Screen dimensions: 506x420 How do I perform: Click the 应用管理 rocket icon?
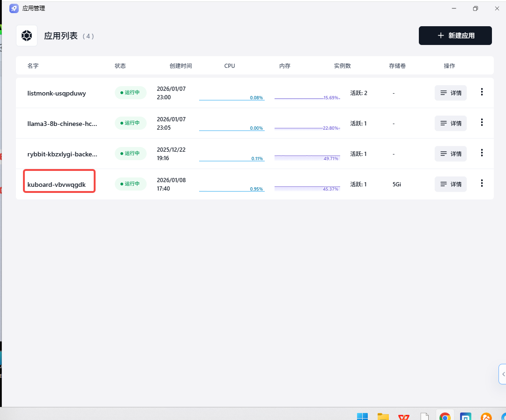pyautogui.click(x=14, y=8)
